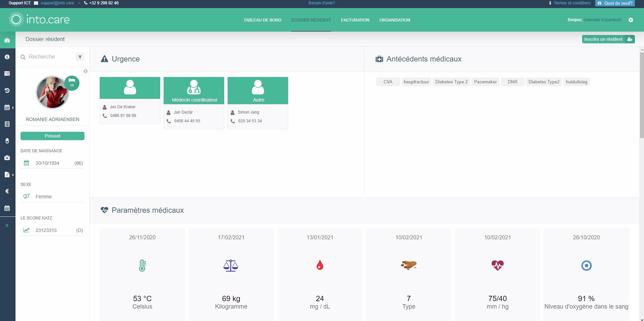Click the 69 kg weight value
Screen dimensions: 644x321
(231, 298)
